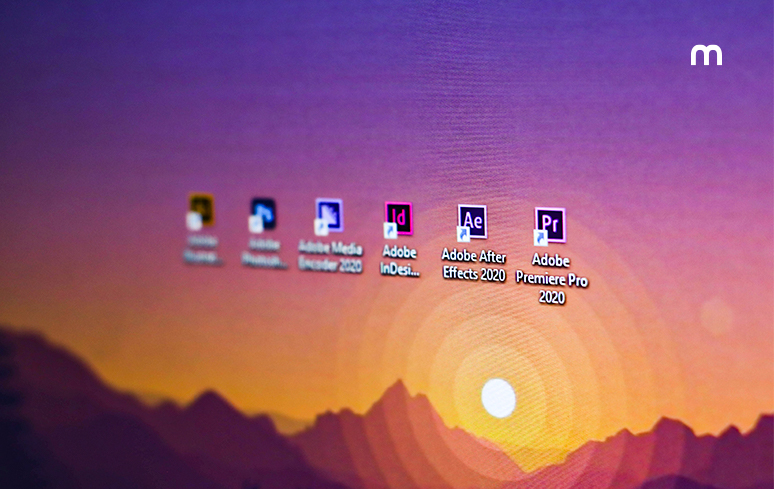This screenshot has width=774, height=489.
Task: Select the Adobe After Effects 2020 shortcut
Action: (472, 223)
